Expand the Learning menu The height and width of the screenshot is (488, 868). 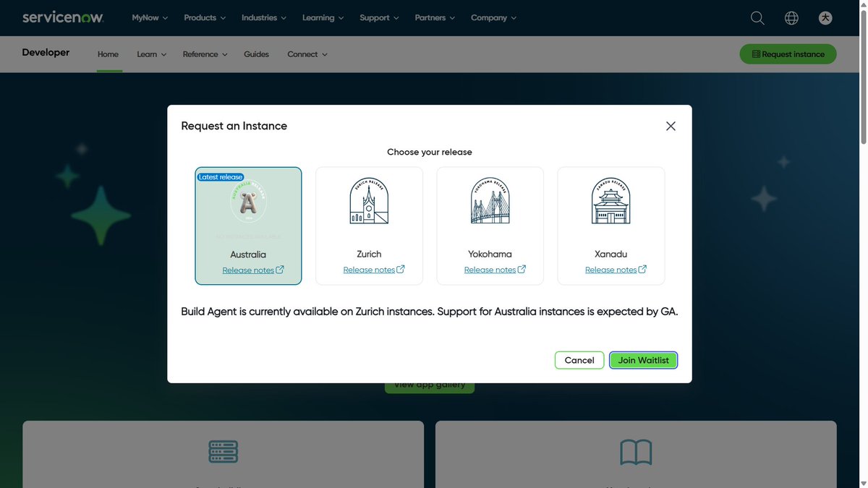click(x=323, y=18)
